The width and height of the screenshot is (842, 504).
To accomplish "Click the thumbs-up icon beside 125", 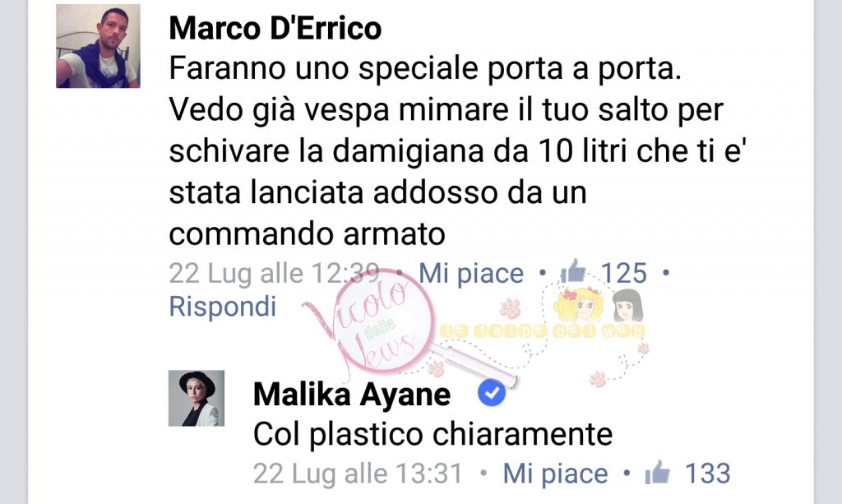I will 573,271.
